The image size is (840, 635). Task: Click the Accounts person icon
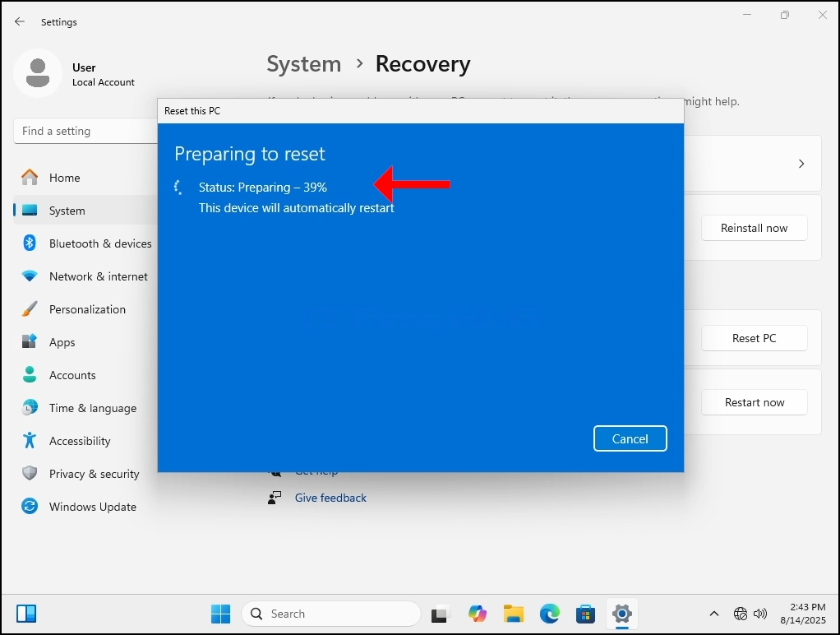click(30, 374)
